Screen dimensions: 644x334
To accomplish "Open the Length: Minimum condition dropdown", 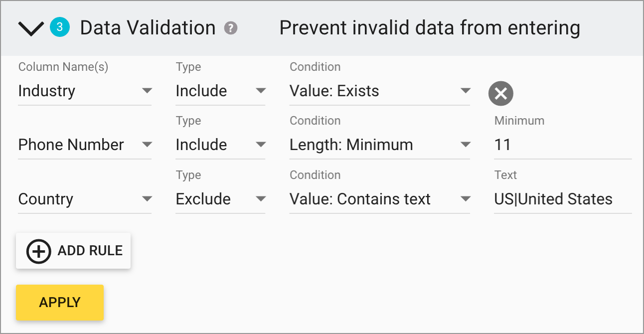I will click(379, 145).
